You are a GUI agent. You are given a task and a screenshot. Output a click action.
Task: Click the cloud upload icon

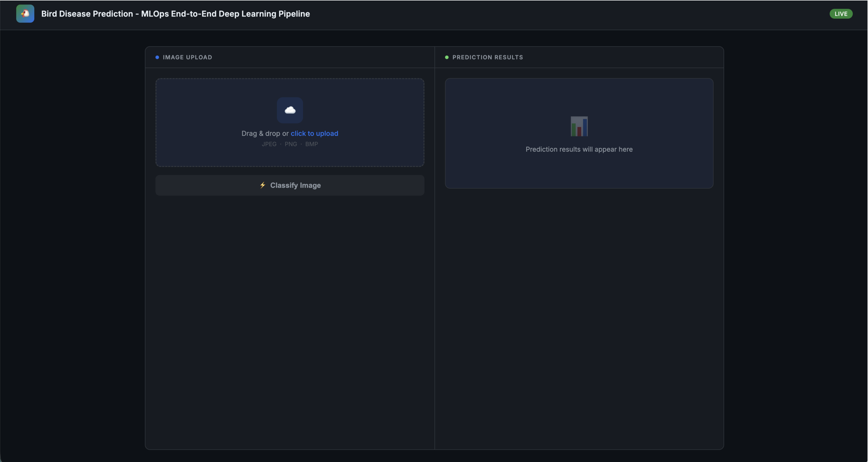[x=290, y=110]
